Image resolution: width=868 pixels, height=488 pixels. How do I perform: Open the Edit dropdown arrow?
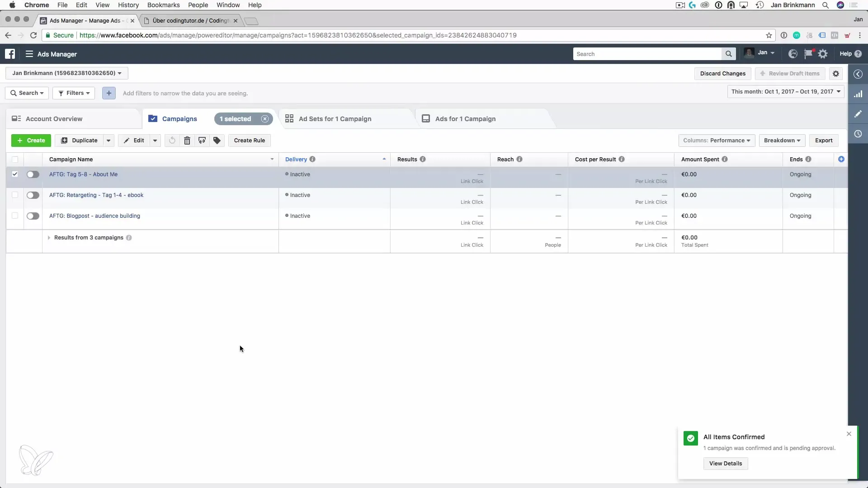[x=155, y=141]
